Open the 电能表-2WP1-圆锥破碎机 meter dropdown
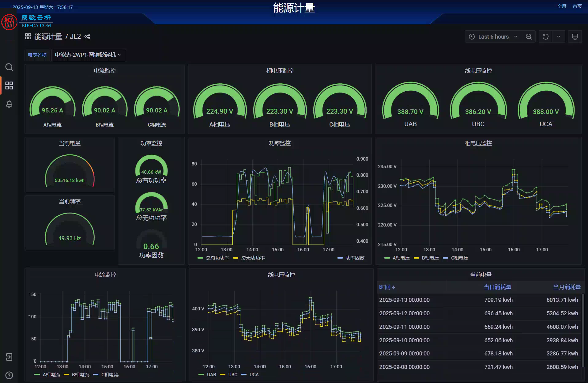This screenshot has width=588, height=383. [x=88, y=55]
